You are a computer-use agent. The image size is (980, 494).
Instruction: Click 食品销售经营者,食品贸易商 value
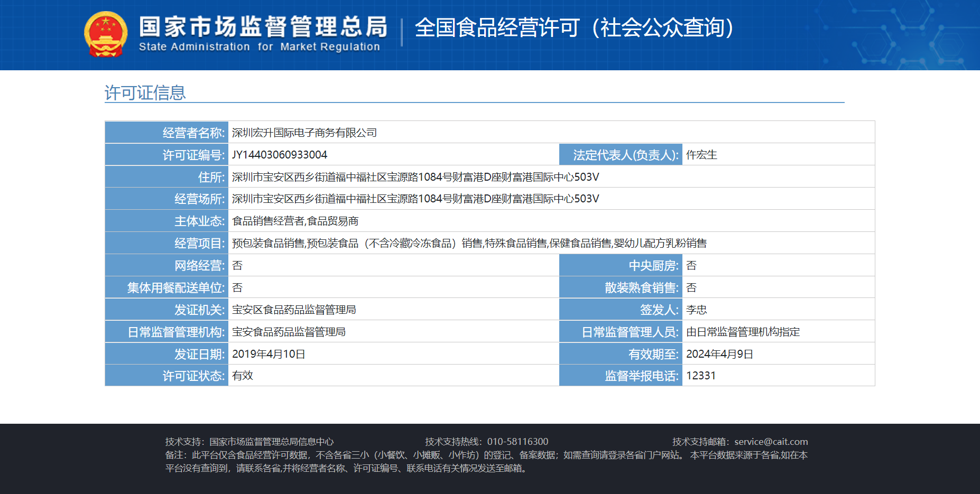pyautogui.click(x=295, y=221)
